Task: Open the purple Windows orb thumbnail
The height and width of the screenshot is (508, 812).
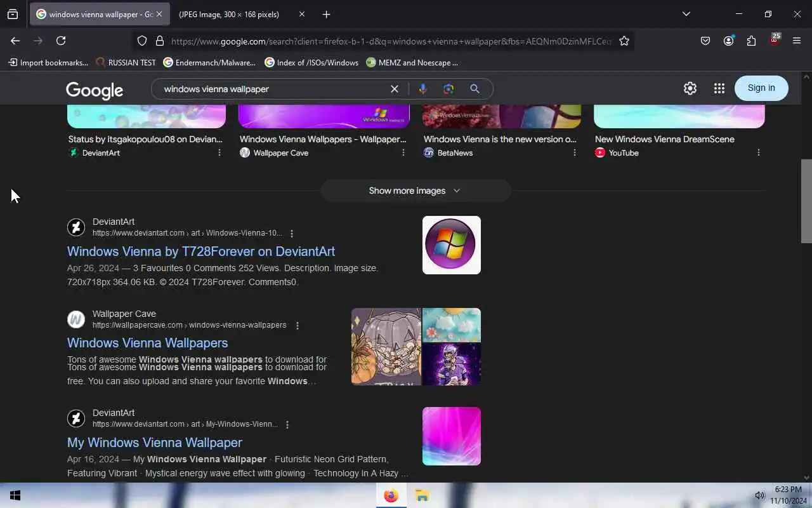Action: (452, 245)
